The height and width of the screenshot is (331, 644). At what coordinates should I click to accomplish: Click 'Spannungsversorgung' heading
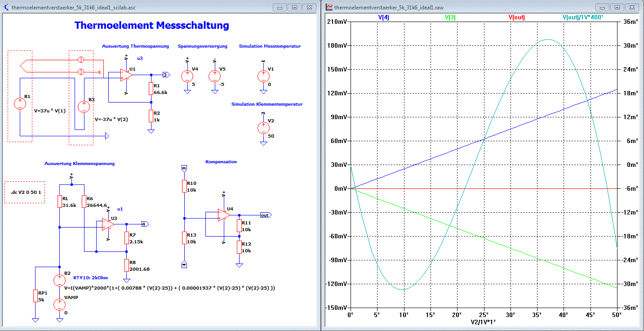203,46
